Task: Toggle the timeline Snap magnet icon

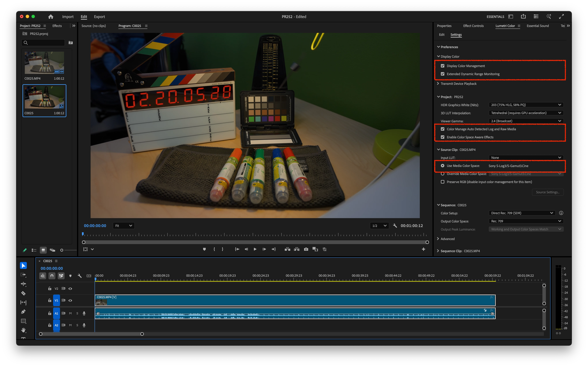Action: 52,276
